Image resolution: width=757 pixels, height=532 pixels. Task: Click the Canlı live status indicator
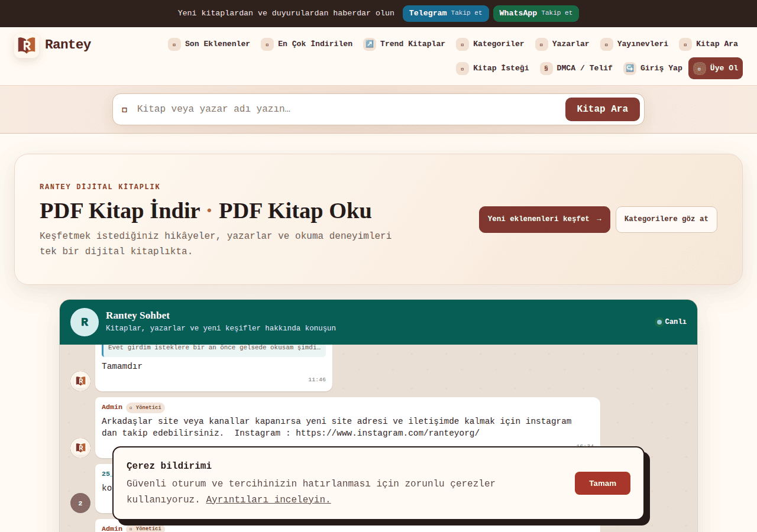[x=671, y=322]
